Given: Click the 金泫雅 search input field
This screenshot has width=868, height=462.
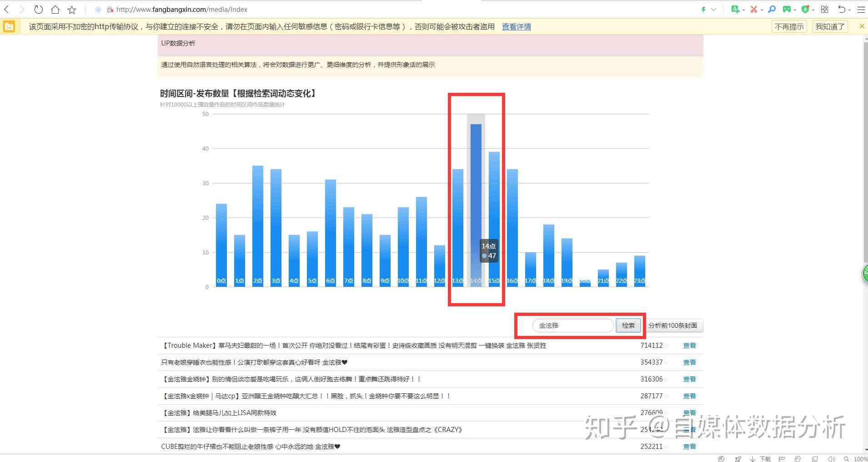Looking at the screenshot, I should (x=573, y=325).
